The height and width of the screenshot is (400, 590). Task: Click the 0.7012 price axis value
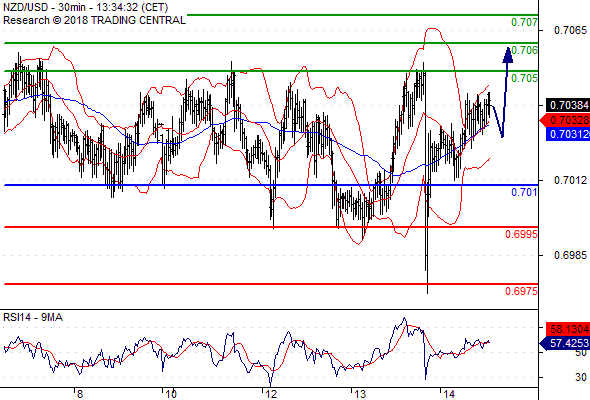click(x=570, y=181)
